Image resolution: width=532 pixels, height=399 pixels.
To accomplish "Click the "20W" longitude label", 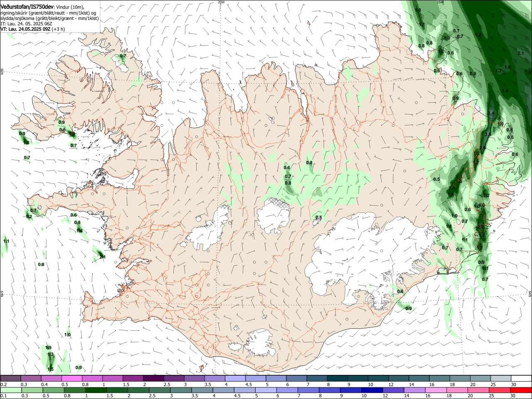I will coord(221,2).
